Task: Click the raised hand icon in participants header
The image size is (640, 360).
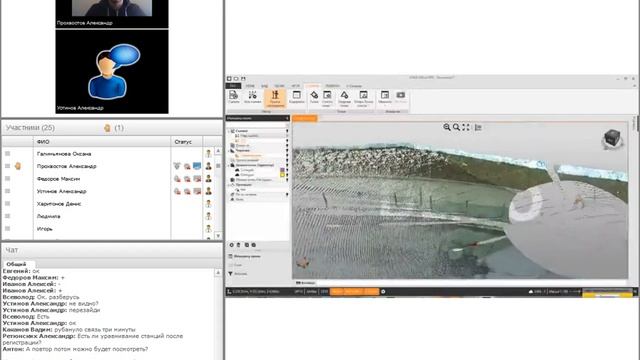Action: 107,128
